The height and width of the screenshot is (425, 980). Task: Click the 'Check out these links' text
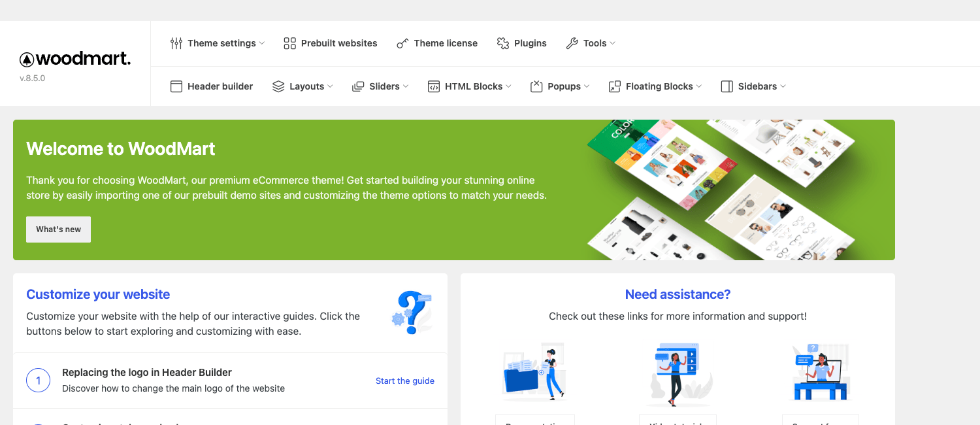(x=678, y=316)
